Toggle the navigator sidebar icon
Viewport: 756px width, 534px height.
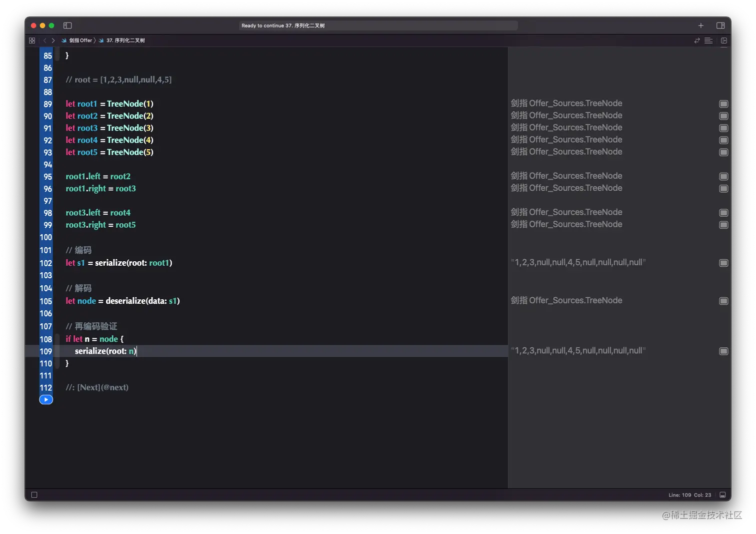point(67,26)
